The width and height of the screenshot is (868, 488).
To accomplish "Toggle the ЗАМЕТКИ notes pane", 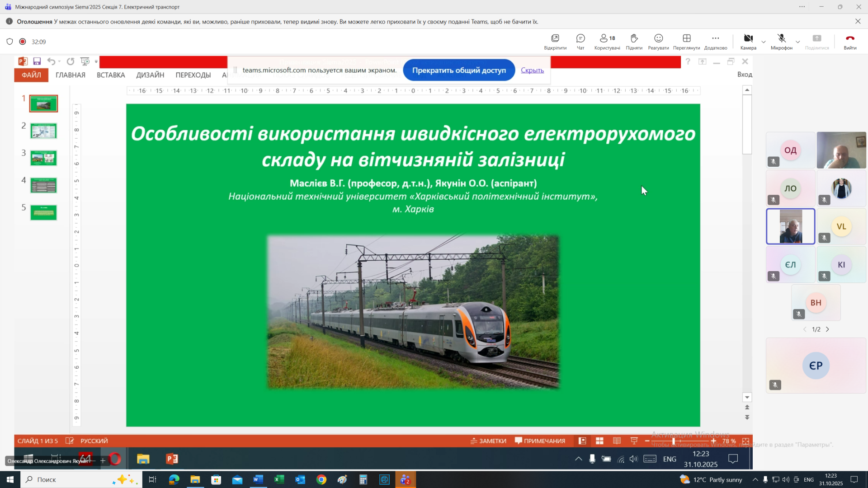I will 488,441.
